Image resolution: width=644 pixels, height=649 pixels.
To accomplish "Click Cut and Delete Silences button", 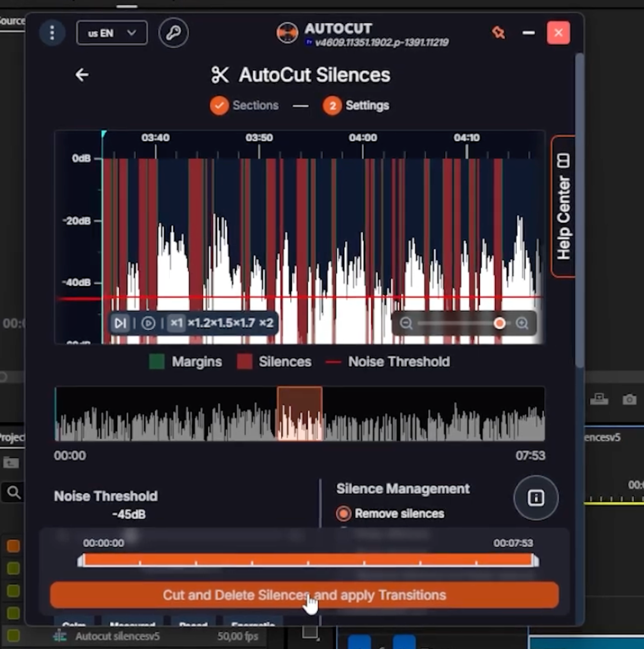I will pyautogui.click(x=304, y=595).
